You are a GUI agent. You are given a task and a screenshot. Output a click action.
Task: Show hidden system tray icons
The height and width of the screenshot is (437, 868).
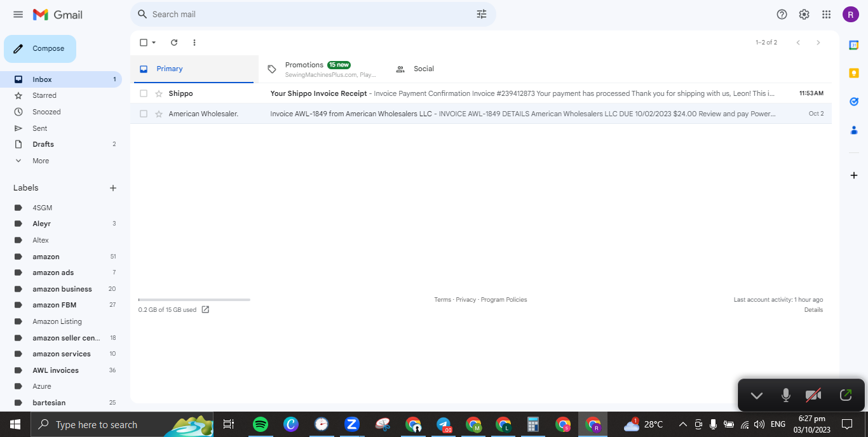[683, 424]
